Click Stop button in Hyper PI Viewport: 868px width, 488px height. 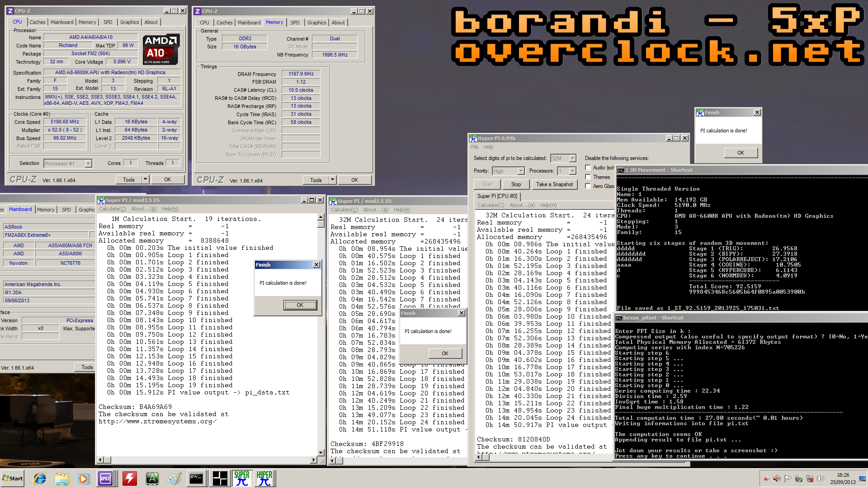[x=516, y=184]
